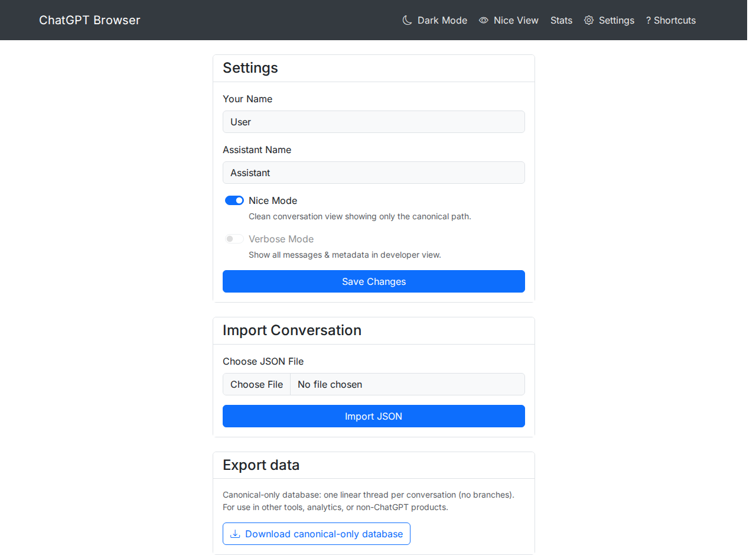Click the 'Canonical-only database' description paragraph
756x555 pixels.
click(369, 501)
